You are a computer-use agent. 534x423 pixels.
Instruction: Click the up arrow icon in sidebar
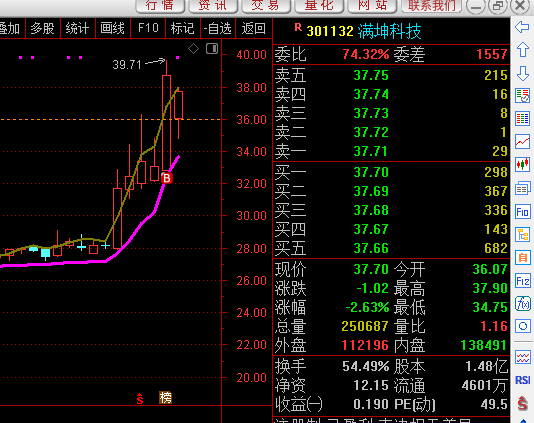click(522, 50)
